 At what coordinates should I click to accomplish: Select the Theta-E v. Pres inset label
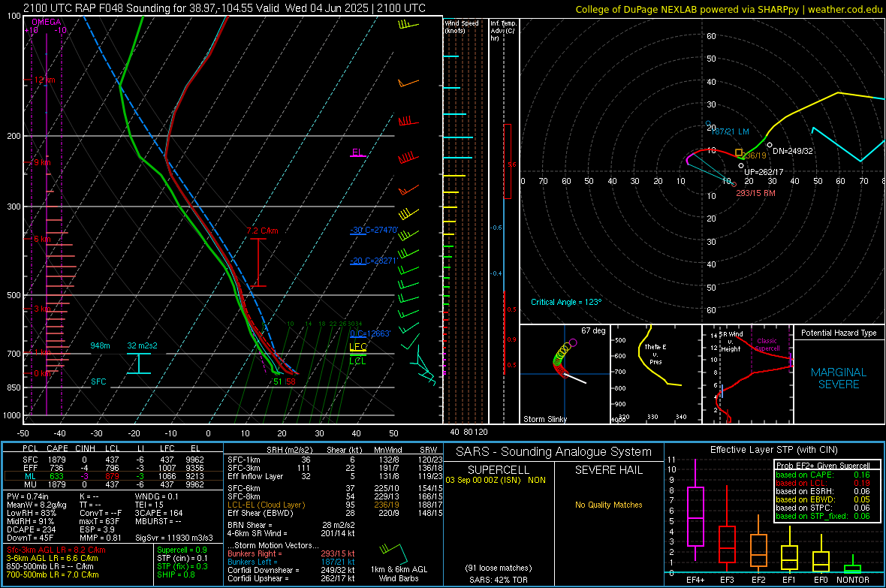[655, 354]
